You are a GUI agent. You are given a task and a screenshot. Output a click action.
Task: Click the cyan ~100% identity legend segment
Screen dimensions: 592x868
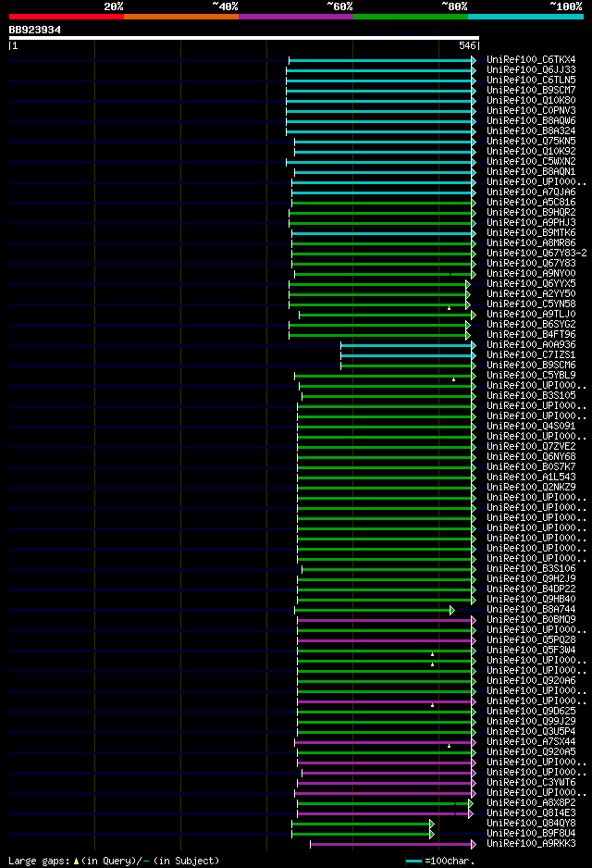[525, 17]
